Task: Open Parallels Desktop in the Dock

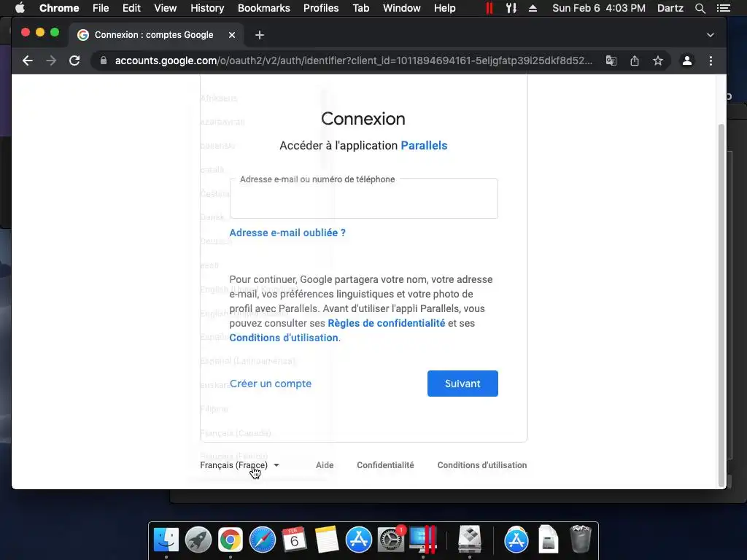Action: tap(423, 540)
